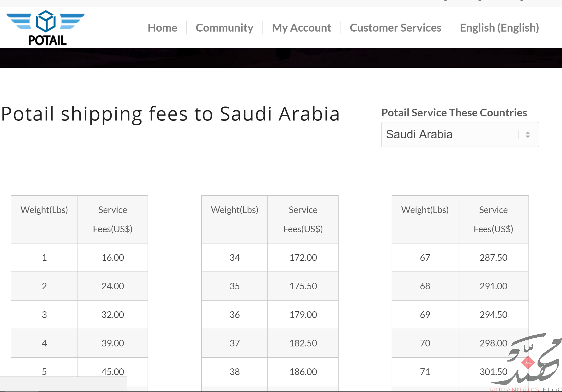
Task: Open the Home menu item
Action: tap(162, 28)
